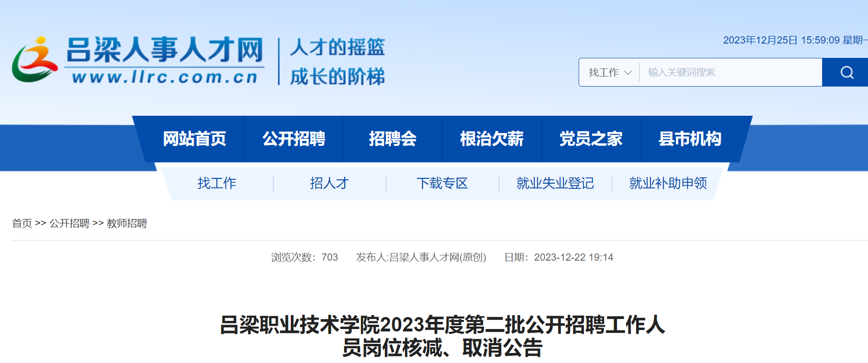868x363 pixels.
Task: Expand the 找工作 search type dropdown
Action: click(609, 72)
